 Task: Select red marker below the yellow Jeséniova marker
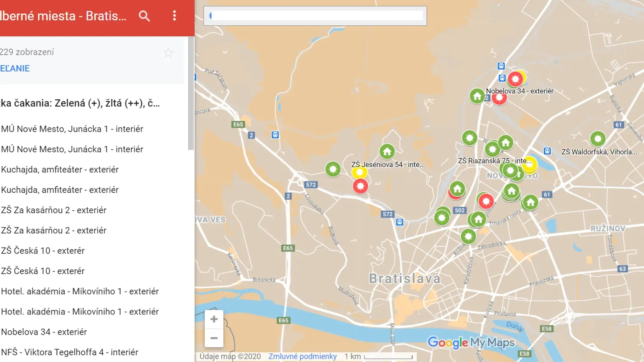360,186
